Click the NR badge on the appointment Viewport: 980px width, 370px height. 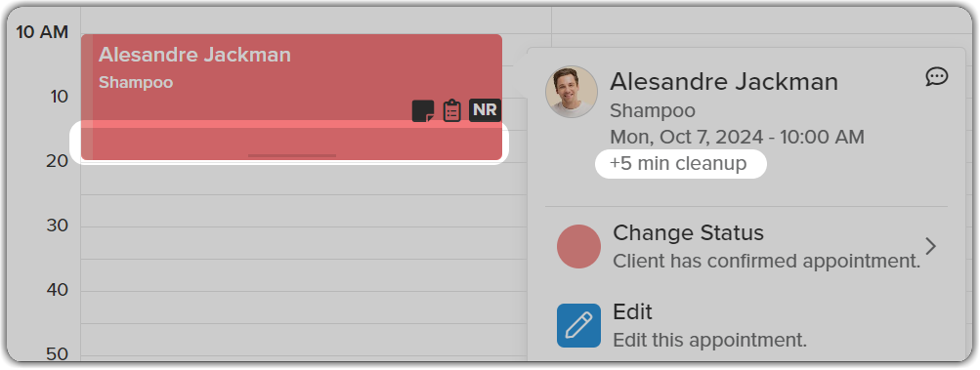pos(485,110)
